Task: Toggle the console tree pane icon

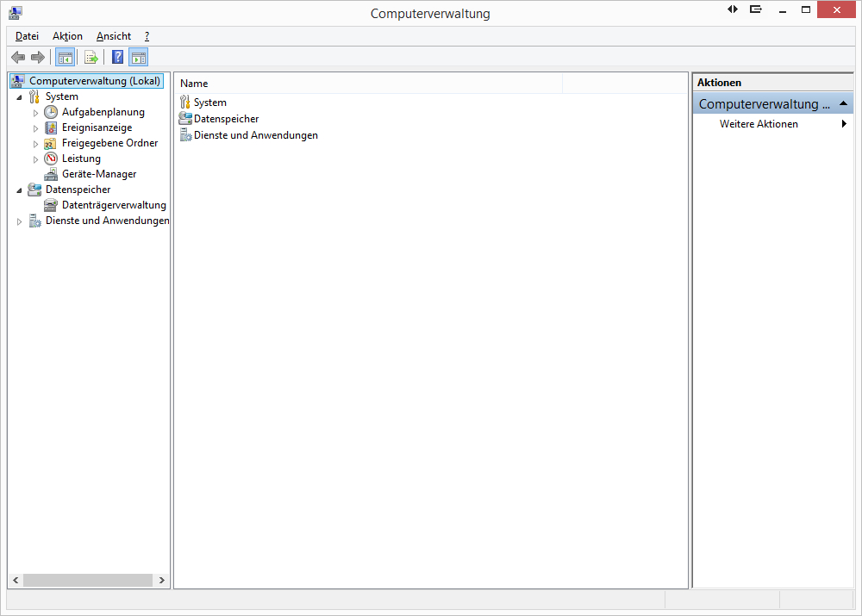Action: (66, 57)
